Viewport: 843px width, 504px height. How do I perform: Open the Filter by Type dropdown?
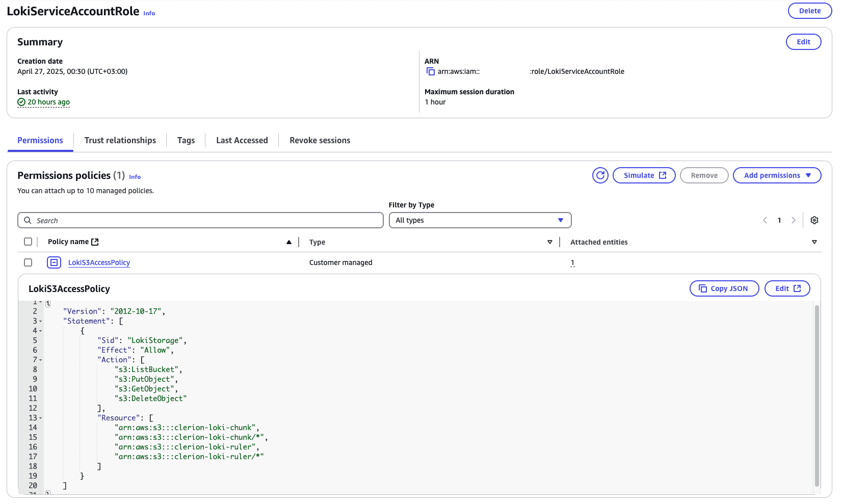pos(480,220)
